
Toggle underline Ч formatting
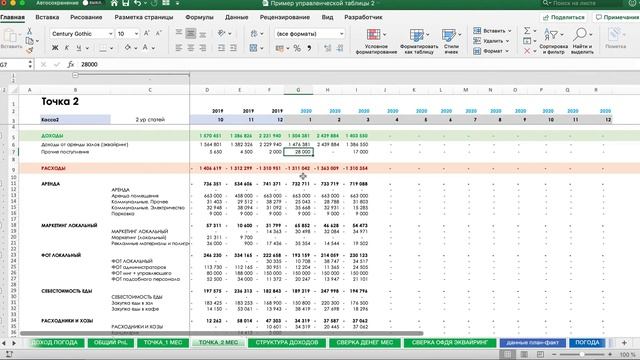(78, 48)
